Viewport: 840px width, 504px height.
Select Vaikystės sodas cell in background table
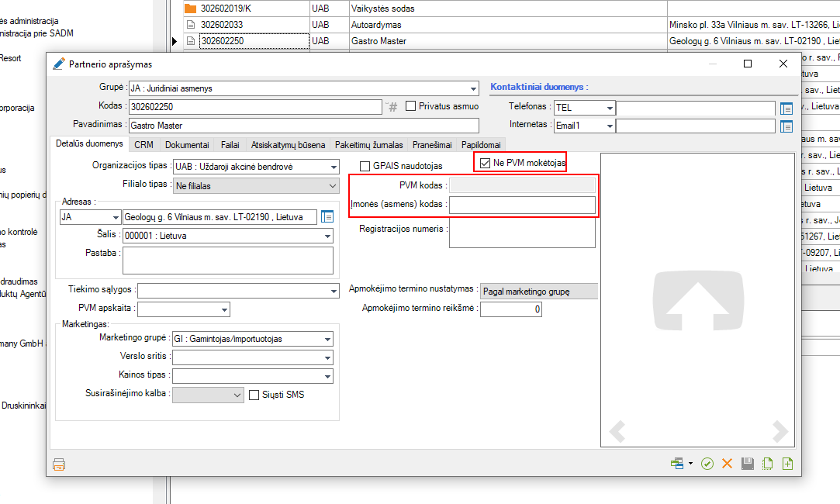pos(508,9)
